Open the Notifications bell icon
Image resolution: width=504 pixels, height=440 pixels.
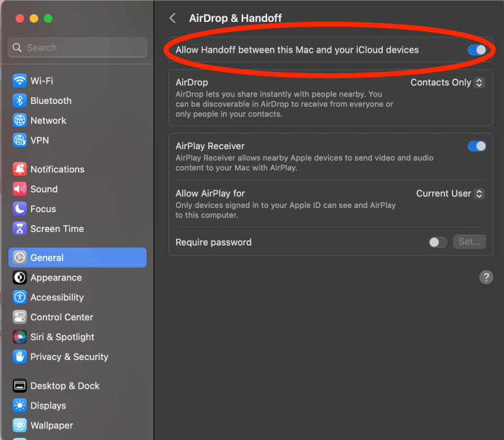point(19,169)
